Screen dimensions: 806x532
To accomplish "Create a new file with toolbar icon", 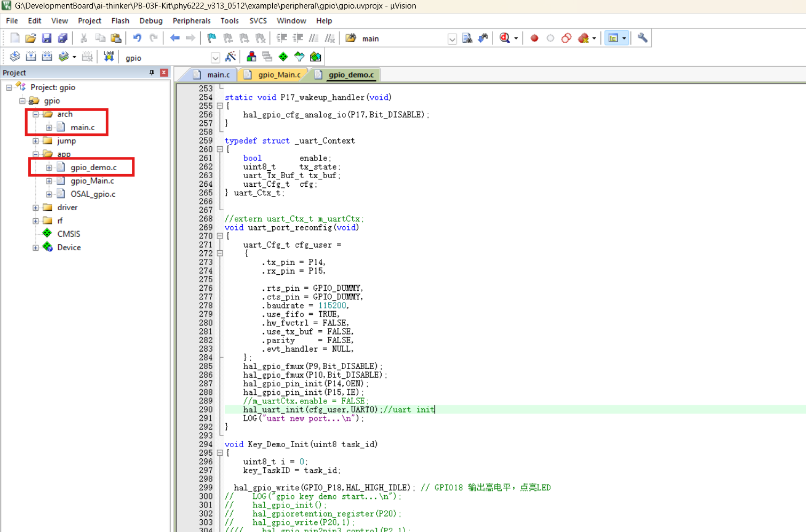I will click(x=15, y=38).
